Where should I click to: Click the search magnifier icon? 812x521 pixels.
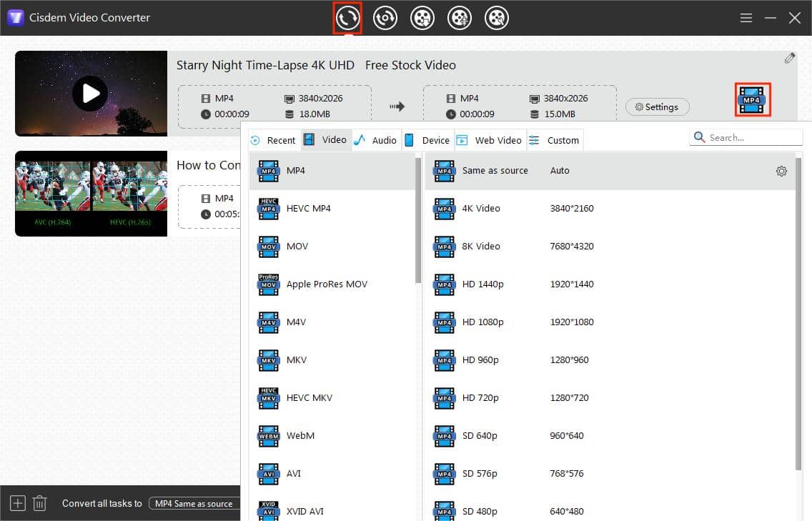click(698, 137)
